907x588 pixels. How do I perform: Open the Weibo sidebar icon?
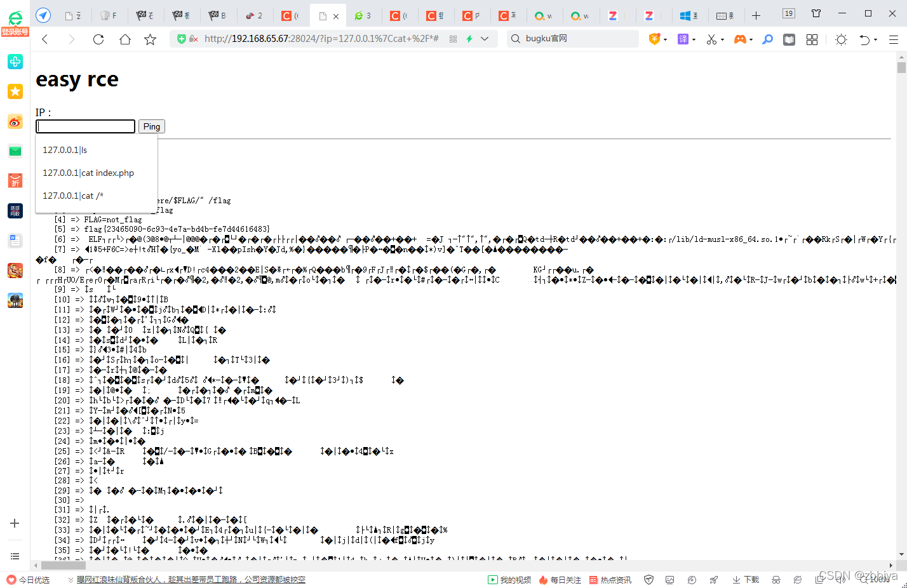point(15,121)
